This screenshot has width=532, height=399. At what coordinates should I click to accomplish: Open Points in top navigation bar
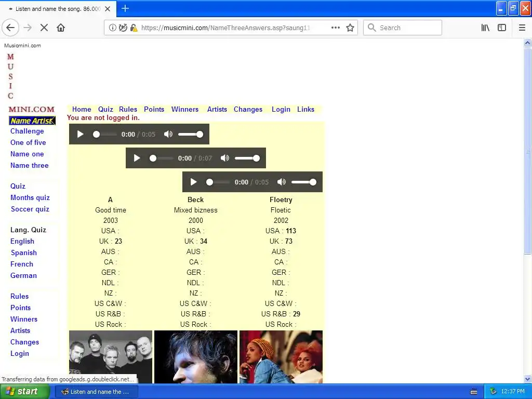pyautogui.click(x=154, y=109)
